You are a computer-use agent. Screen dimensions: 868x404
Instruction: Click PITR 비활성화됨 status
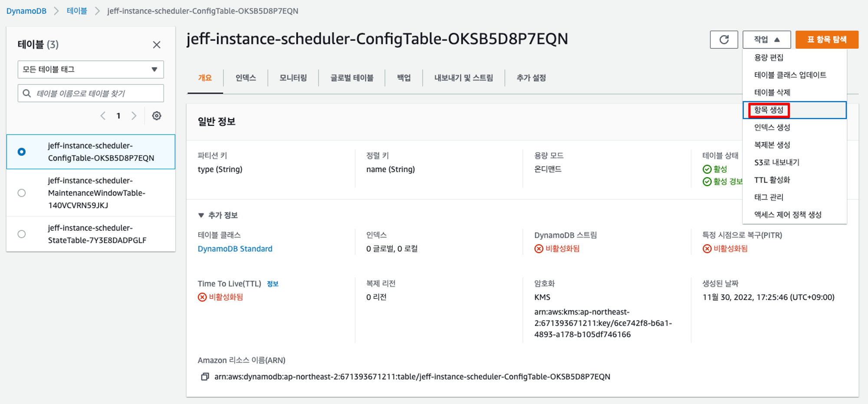pyautogui.click(x=730, y=248)
